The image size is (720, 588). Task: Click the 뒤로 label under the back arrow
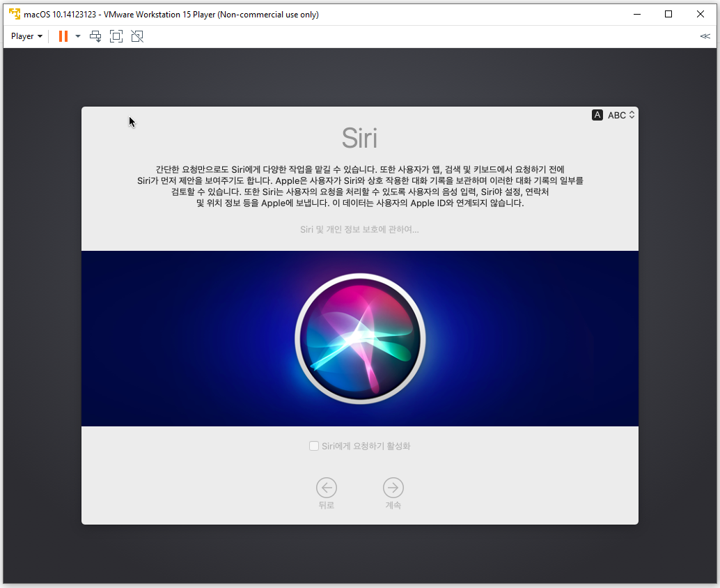click(327, 505)
